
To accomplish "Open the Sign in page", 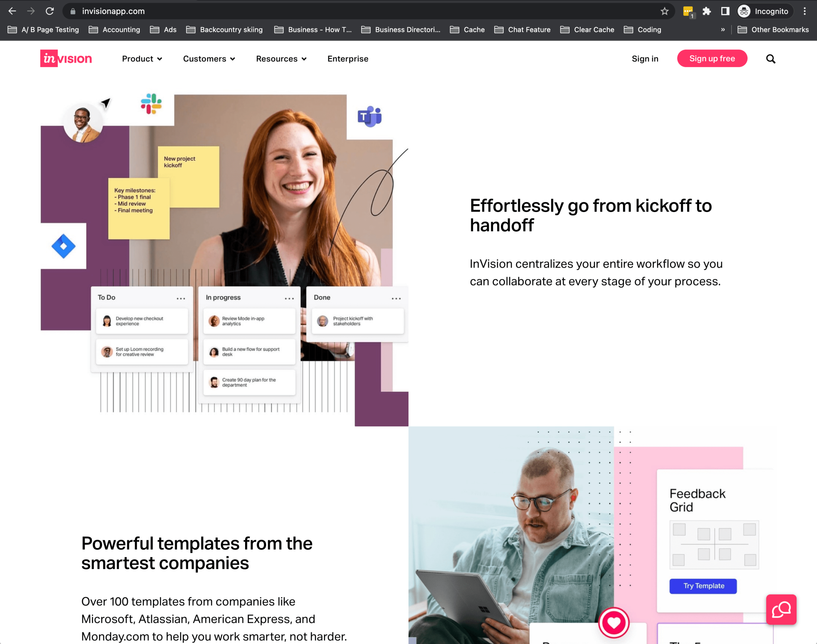I will coord(645,58).
